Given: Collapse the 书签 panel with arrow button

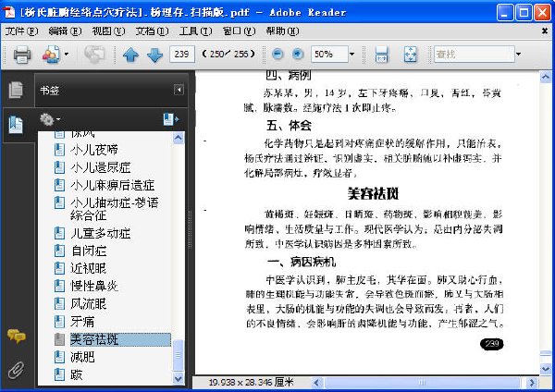Looking at the screenshot, I should 179,90.
